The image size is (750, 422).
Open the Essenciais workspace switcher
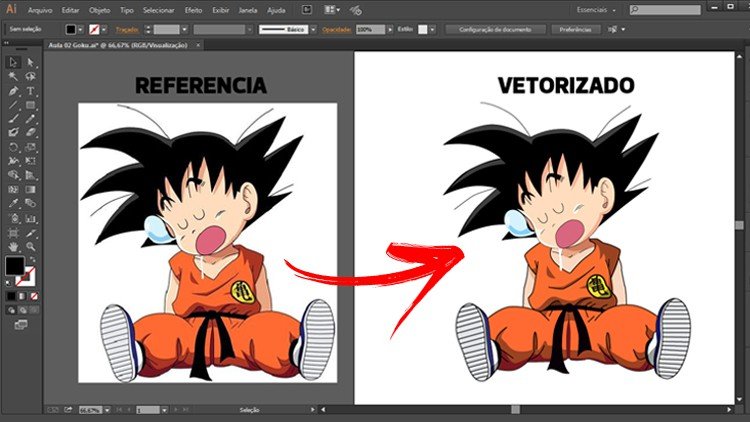[x=596, y=10]
